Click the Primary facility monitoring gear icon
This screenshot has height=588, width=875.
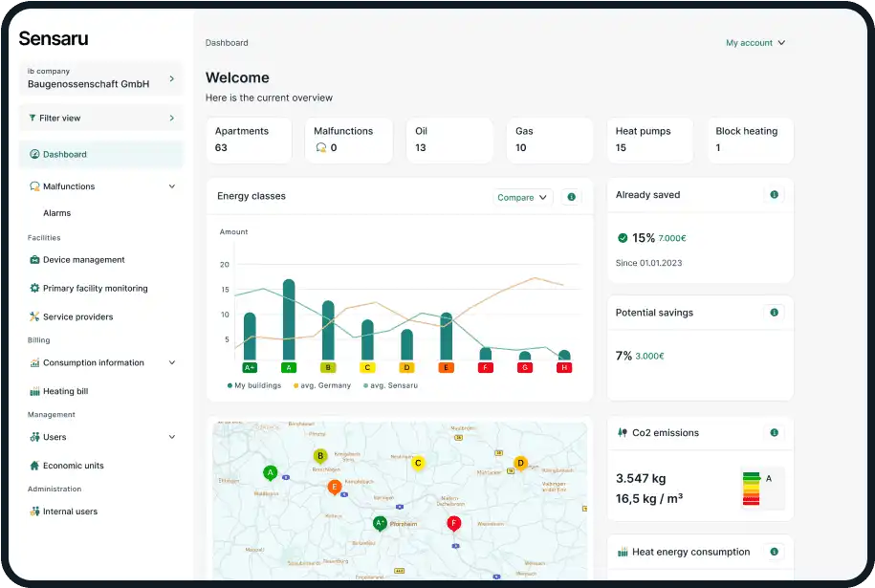34,288
